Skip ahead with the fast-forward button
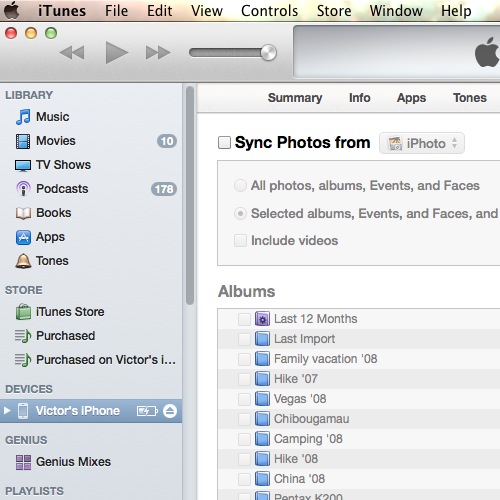 pyautogui.click(x=158, y=53)
